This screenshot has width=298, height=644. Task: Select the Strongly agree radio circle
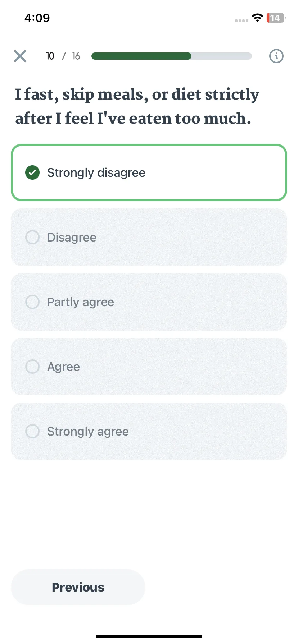(32, 431)
